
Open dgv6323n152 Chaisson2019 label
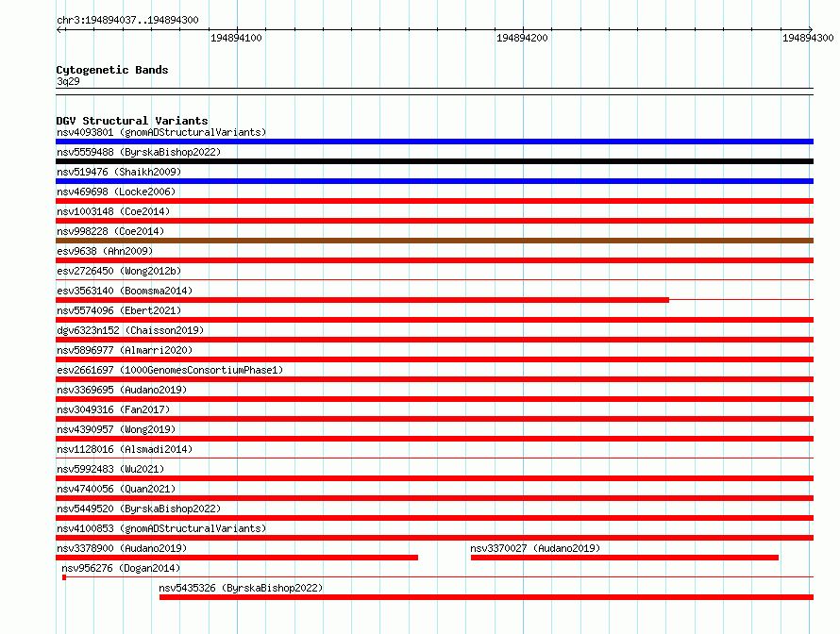[x=130, y=330]
